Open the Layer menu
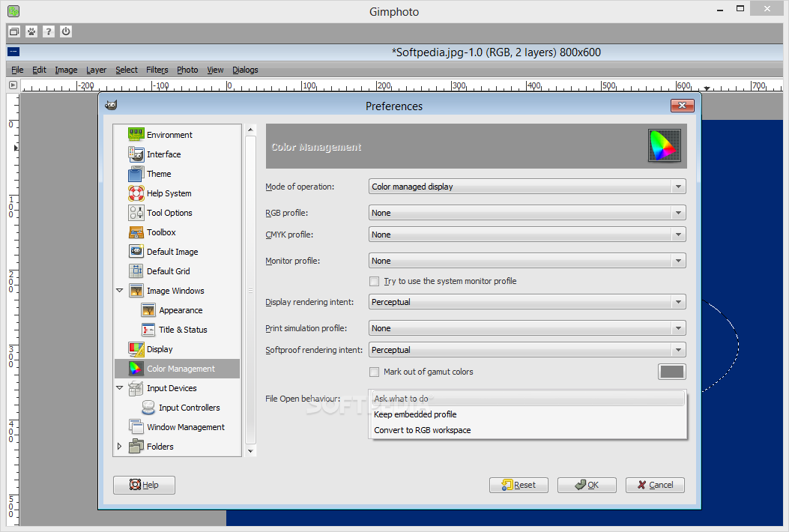The height and width of the screenshot is (532, 789). pyautogui.click(x=96, y=70)
